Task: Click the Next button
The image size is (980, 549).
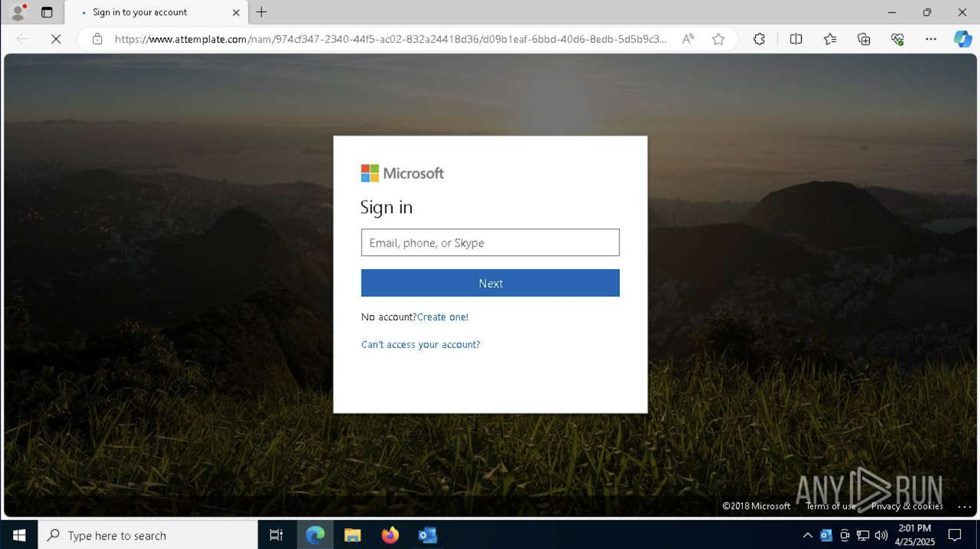Action: (x=490, y=283)
